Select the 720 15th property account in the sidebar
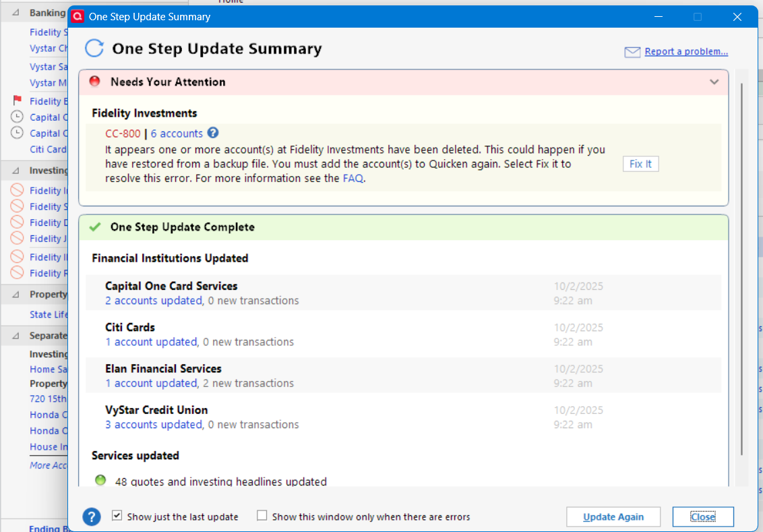The height and width of the screenshot is (532, 763). (48, 398)
